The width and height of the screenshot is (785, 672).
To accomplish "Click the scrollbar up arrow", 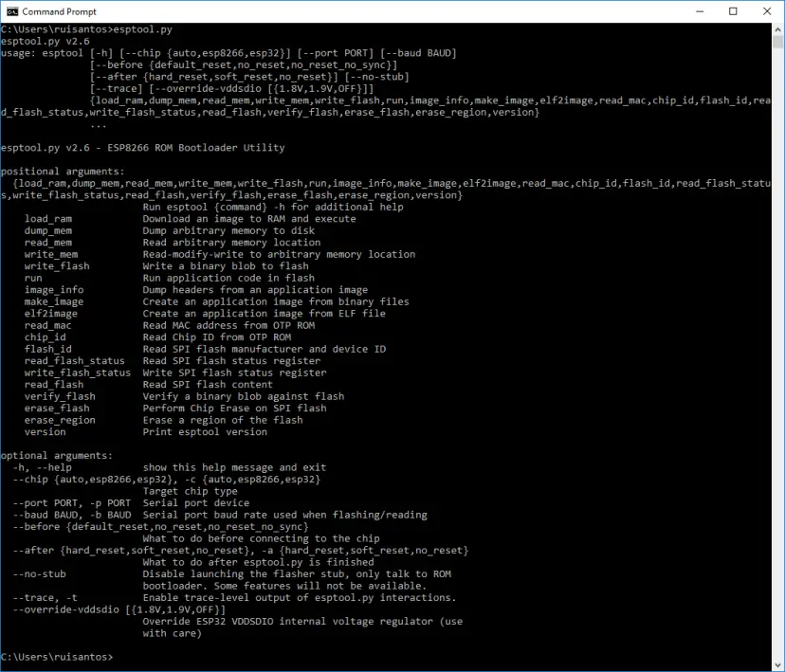I will [777, 29].
